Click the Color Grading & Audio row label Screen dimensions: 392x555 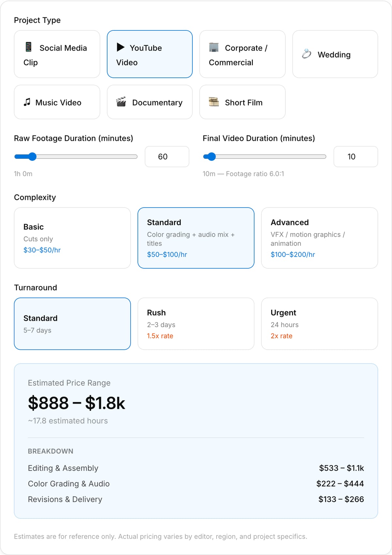pyautogui.click(x=69, y=484)
